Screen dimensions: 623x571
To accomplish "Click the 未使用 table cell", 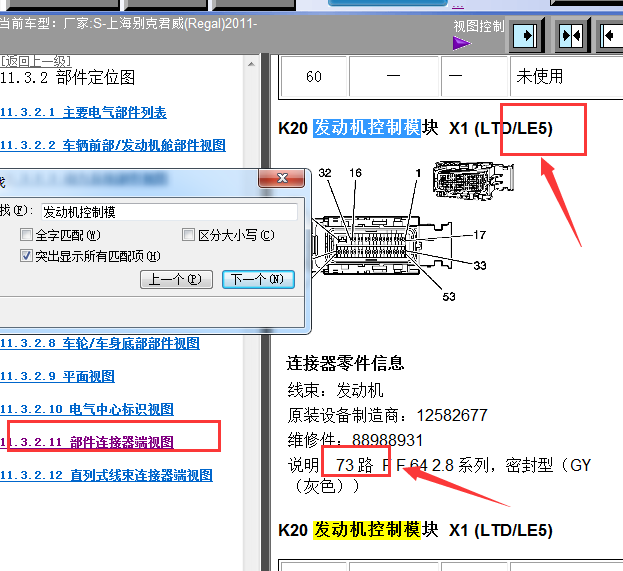I will (x=567, y=76).
